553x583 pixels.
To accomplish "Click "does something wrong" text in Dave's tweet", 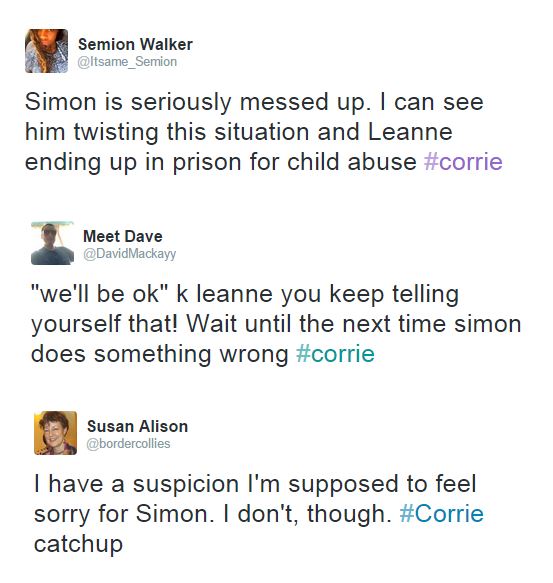I will pyautogui.click(x=160, y=353).
